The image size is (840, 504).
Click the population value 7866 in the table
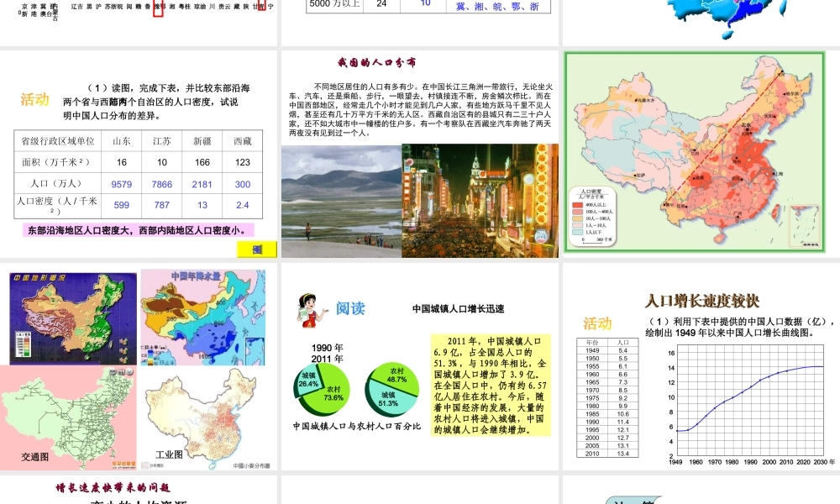point(162,184)
